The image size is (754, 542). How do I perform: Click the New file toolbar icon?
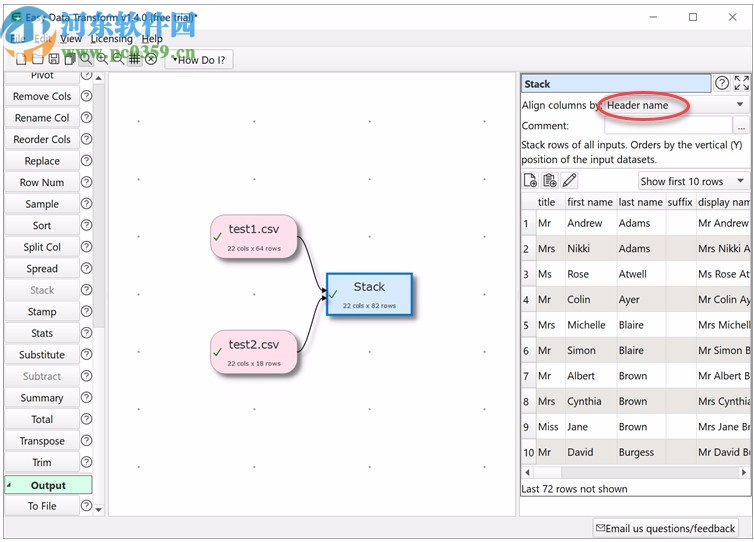click(x=21, y=59)
